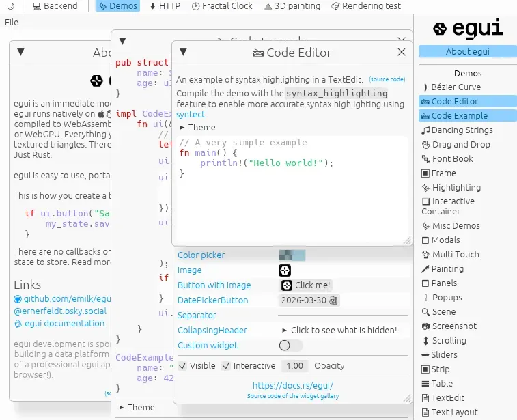Screen dimensions: 517x420
Task: Switch to the Fractal Clock tab
Action: click(221, 6)
